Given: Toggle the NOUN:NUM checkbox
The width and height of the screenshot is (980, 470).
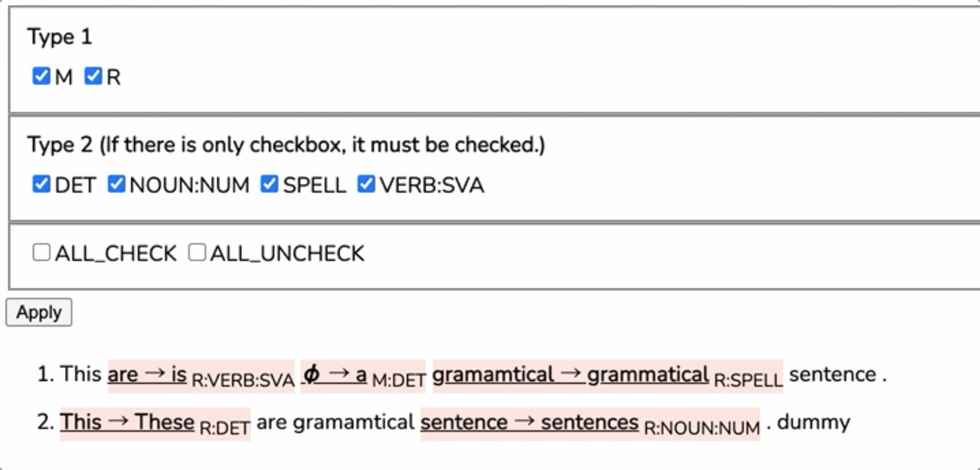Looking at the screenshot, I should click(116, 184).
